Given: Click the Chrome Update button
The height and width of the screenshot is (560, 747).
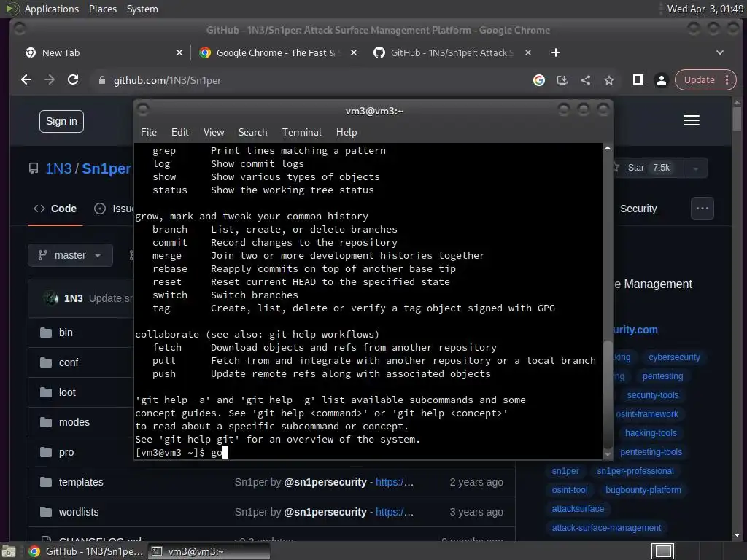Looking at the screenshot, I should click(699, 80).
